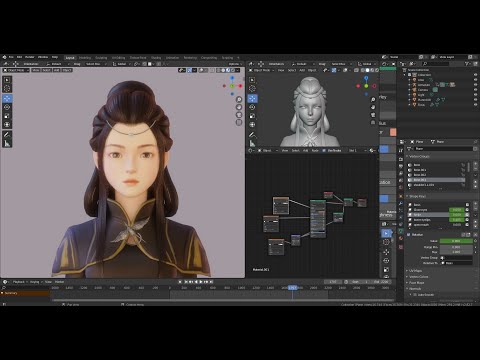
Task: Open the Object Mode dropdown in rendered viewport
Action: click(16, 70)
